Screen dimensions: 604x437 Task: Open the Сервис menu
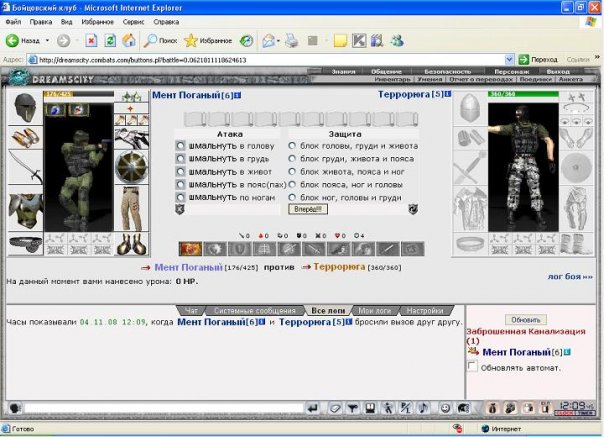point(133,22)
